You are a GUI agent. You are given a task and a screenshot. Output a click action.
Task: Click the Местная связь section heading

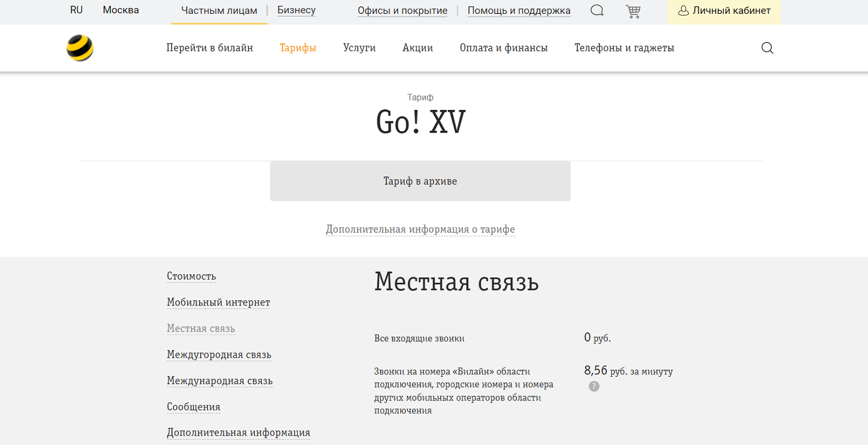click(457, 282)
